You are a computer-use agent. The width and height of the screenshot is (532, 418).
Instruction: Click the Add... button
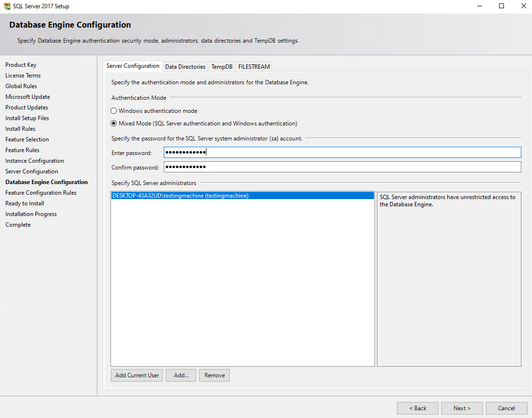pyautogui.click(x=181, y=375)
